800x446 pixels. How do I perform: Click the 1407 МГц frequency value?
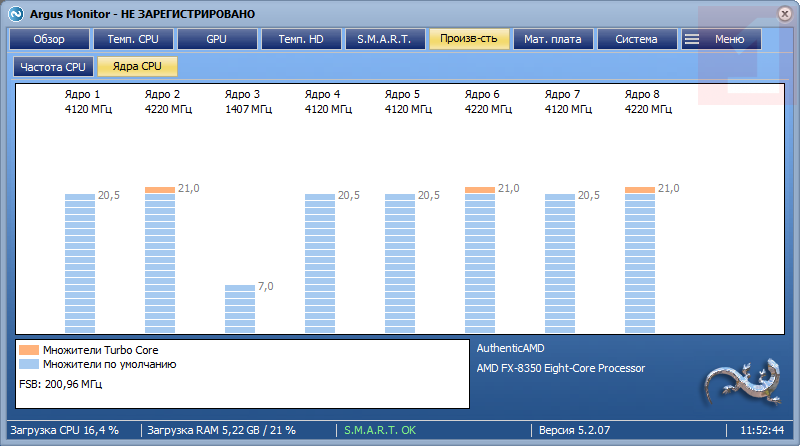point(248,109)
